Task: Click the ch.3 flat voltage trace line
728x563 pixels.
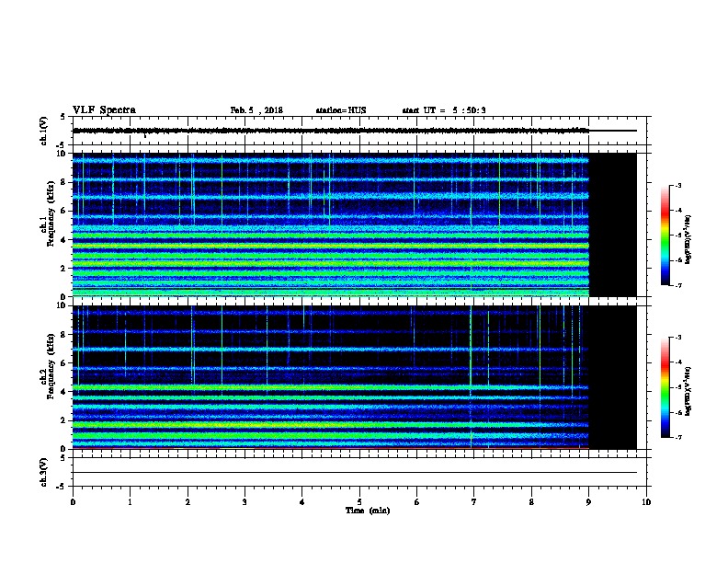Action: [x=355, y=473]
